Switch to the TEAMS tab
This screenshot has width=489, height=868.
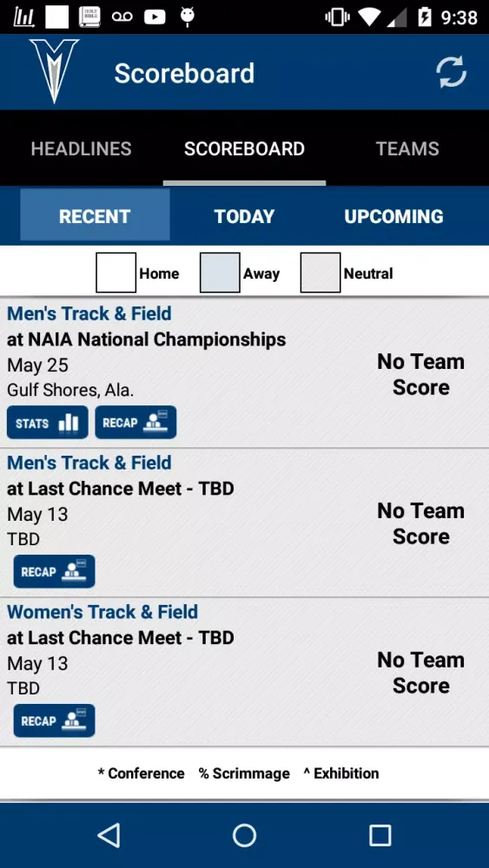click(x=407, y=148)
